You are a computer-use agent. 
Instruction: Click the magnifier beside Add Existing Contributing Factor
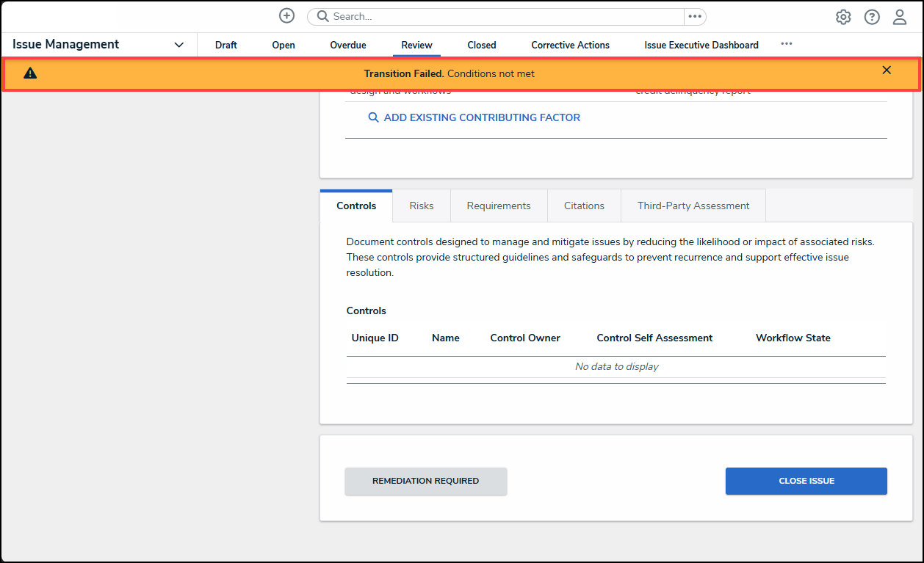(373, 117)
